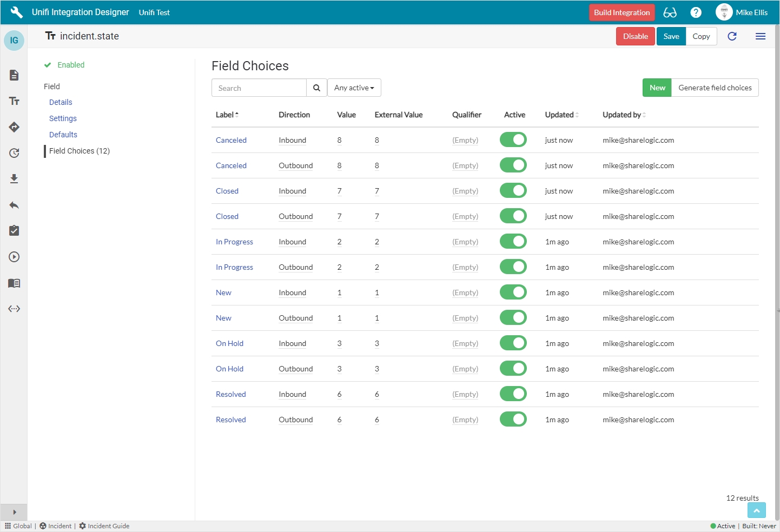Image resolution: width=780 pixels, height=532 pixels.
Task: Click the play circle sidebar icon
Action: pyautogui.click(x=14, y=257)
